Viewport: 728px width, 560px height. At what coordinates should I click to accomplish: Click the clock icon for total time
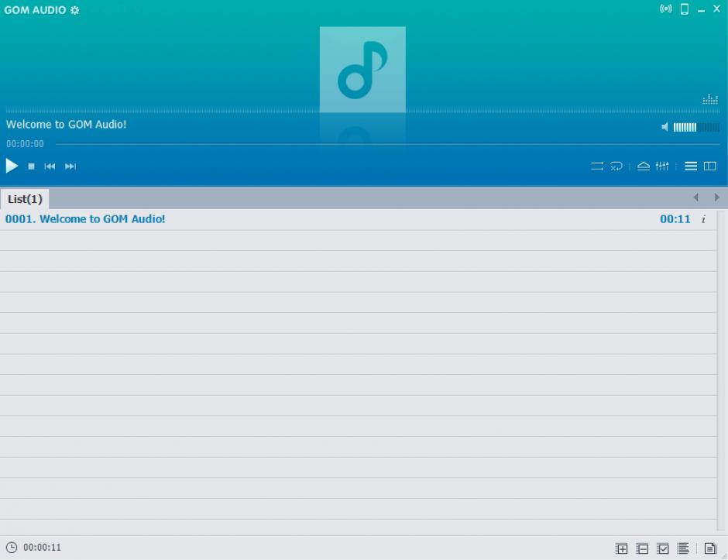click(x=12, y=548)
